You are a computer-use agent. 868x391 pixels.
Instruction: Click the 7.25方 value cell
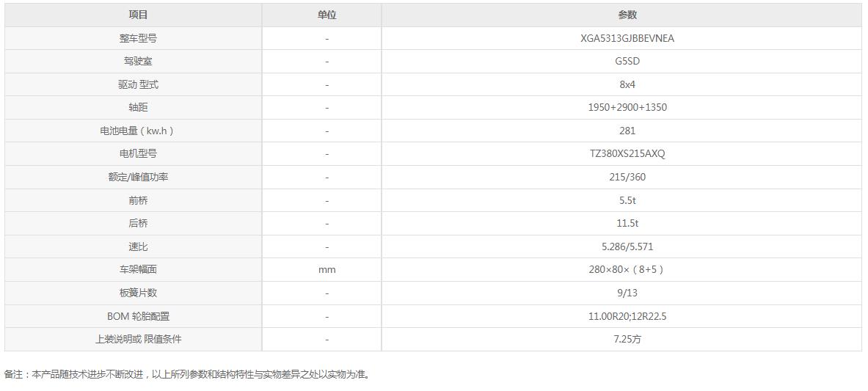tap(627, 340)
